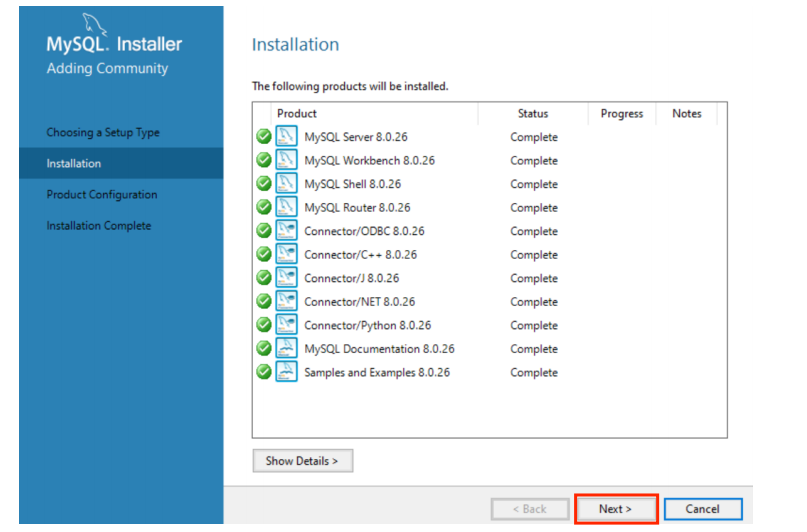
Task: Click Complete status of MySQL Server
Action: pyautogui.click(x=534, y=137)
